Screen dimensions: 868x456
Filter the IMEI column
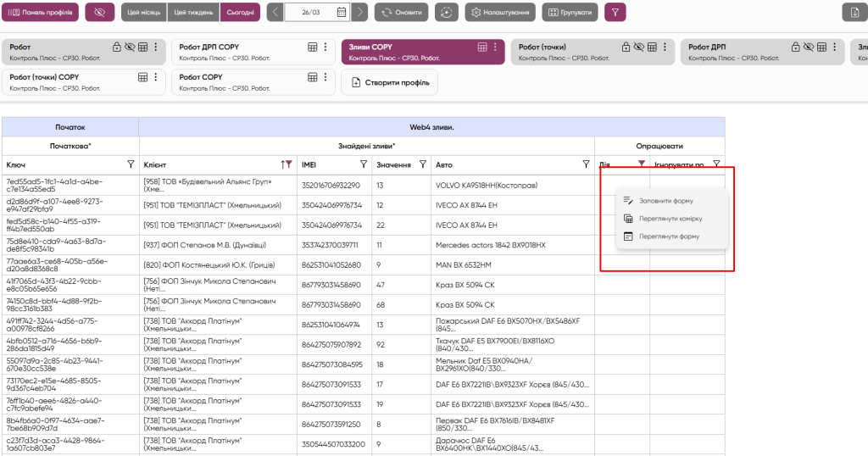(364, 164)
